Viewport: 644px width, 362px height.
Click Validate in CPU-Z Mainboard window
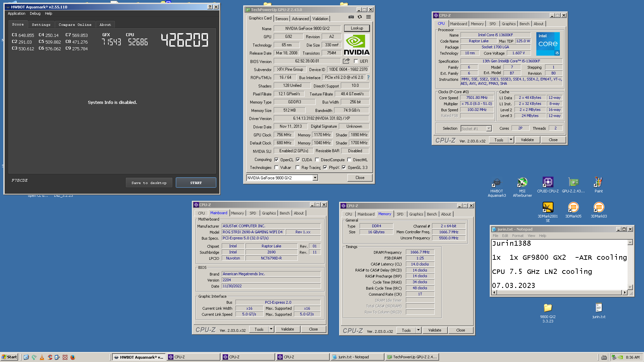coord(287,329)
